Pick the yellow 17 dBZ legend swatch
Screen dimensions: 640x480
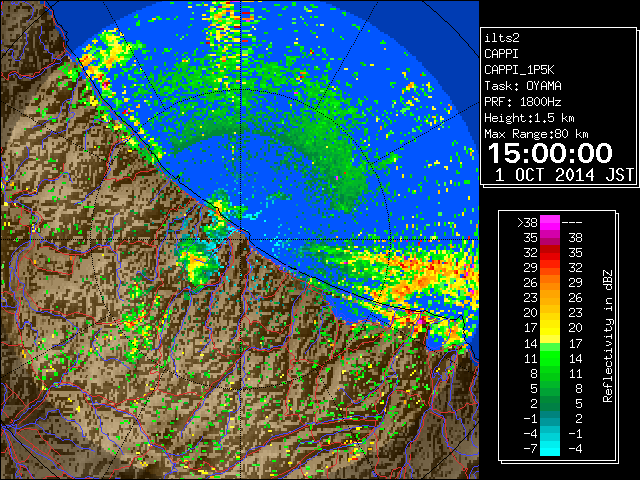(x=550, y=328)
